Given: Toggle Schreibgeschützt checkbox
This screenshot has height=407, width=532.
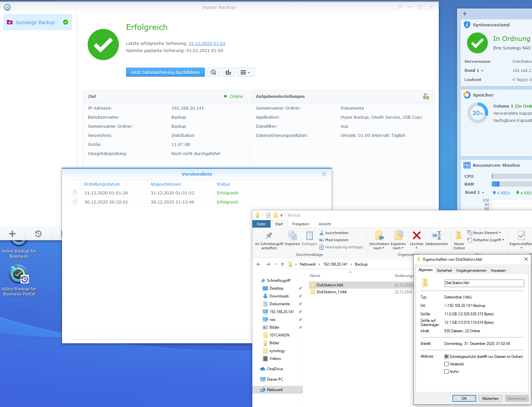Looking at the screenshot, I should tap(446, 357).
